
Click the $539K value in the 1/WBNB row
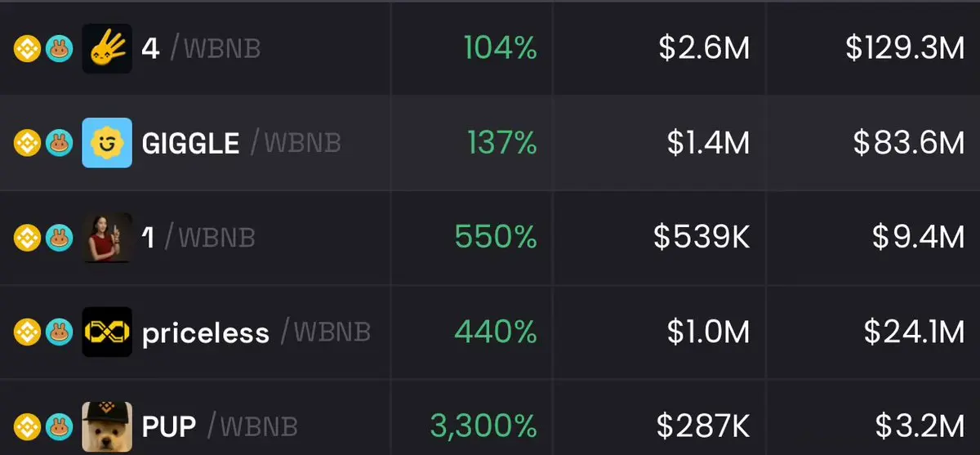pos(702,238)
